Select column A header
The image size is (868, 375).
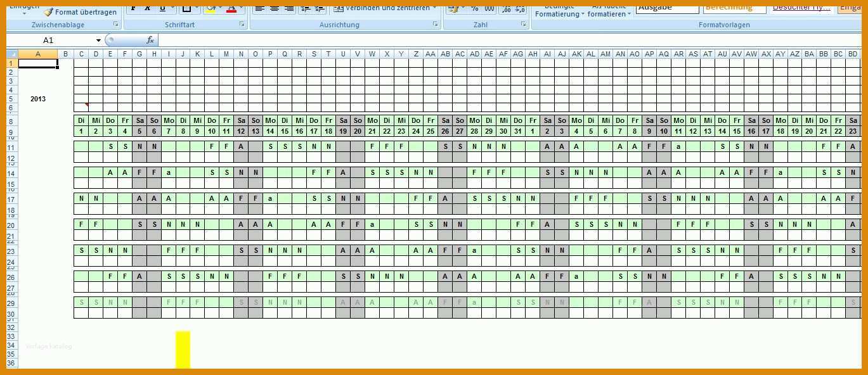tap(38, 54)
